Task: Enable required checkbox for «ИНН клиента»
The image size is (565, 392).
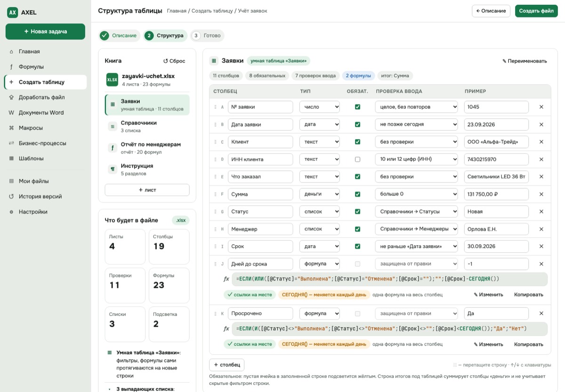Action: tap(357, 159)
